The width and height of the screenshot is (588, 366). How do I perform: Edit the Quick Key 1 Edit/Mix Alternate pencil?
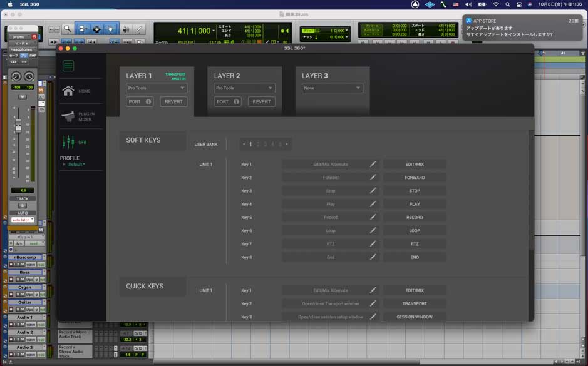click(x=373, y=290)
